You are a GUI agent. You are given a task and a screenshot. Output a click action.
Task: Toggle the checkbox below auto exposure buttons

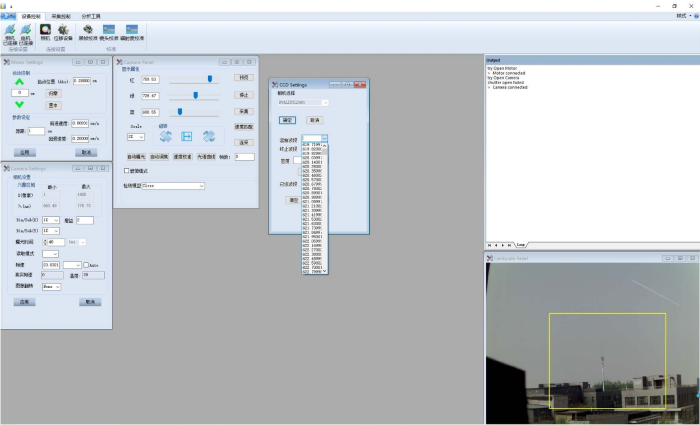point(126,171)
